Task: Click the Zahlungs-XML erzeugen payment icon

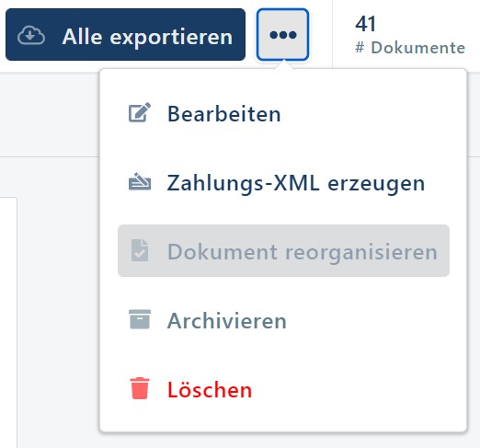Action: click(140, 182)
